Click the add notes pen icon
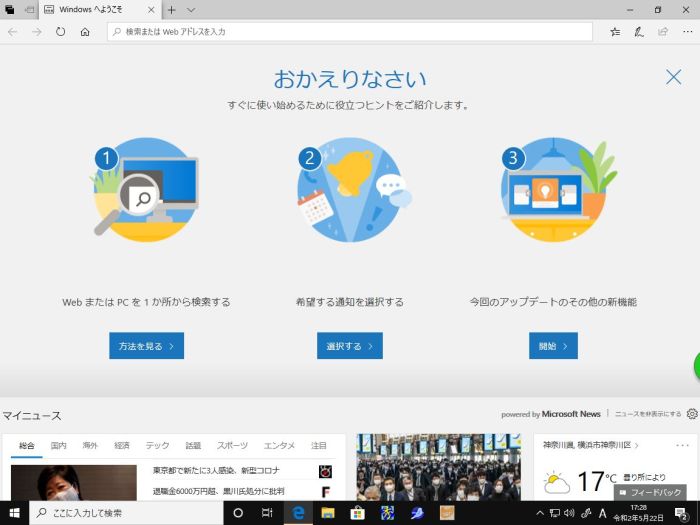The height and width of the screenshot is (525, 700). click(x=639, y=32)
